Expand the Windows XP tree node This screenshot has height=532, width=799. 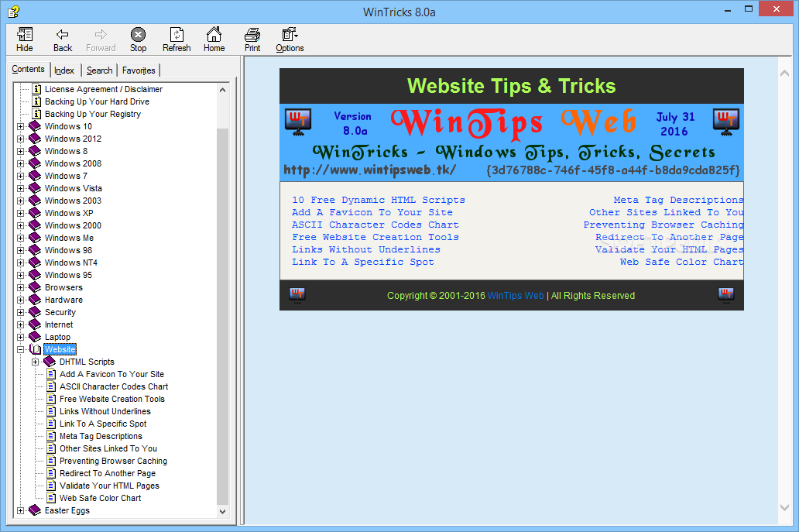pos(20,213)
